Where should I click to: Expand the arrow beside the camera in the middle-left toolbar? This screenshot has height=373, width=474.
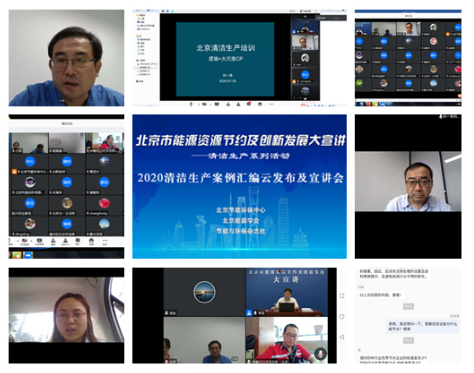31,241
